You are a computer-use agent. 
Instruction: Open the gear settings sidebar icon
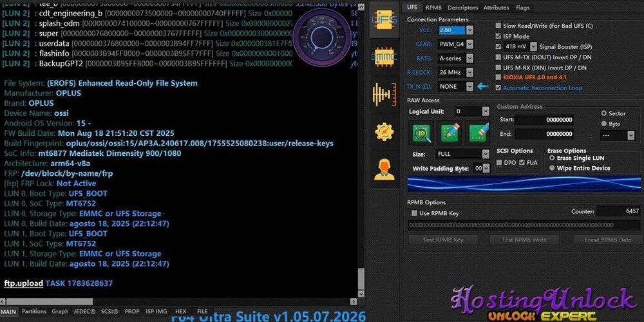tap(384, 132)
